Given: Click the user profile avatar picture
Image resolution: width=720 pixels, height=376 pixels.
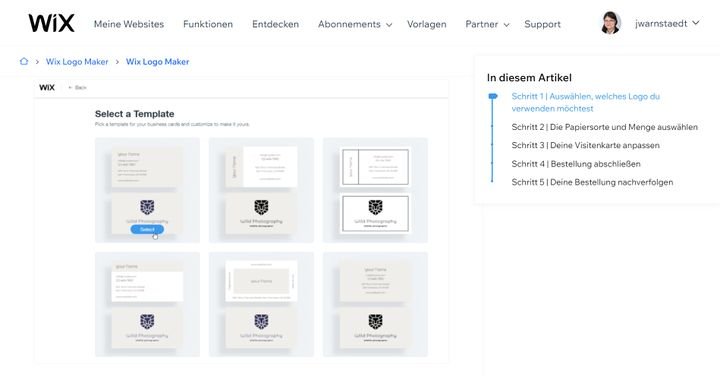Looking at the screenshot, I should coord(611,23).
